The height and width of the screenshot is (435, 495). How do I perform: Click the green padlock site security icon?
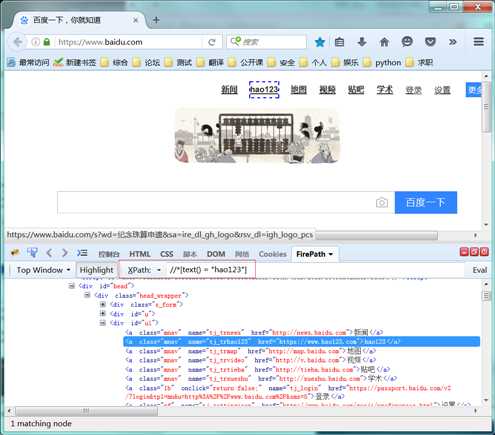click(47, 42)
